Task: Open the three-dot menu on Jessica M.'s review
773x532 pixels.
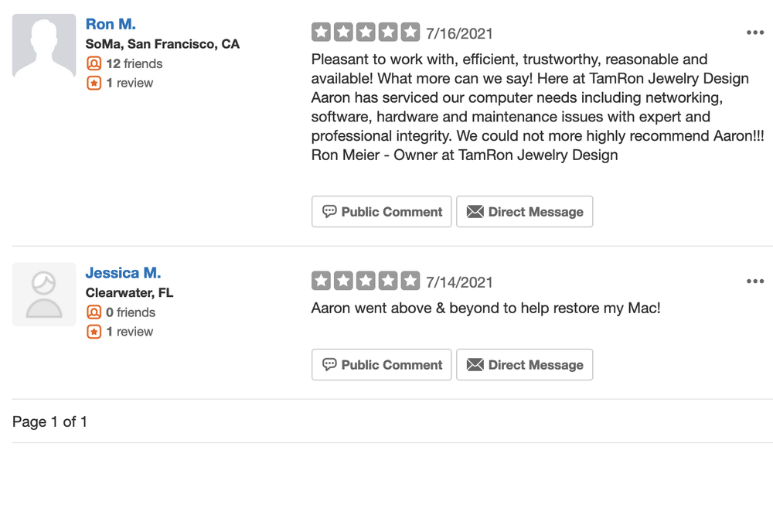Action: [x=755, y=281]
